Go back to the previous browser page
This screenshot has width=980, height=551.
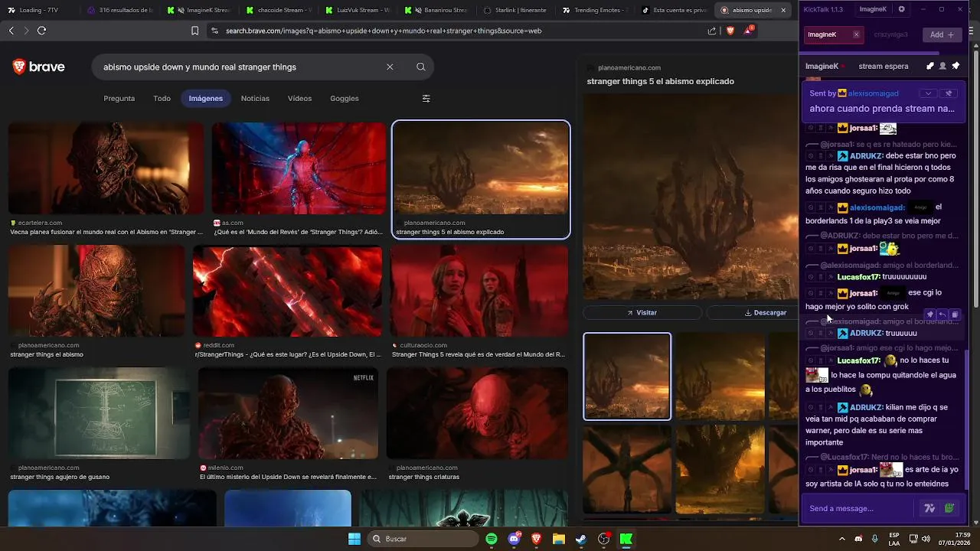pyautogui.click(x=11, y=31)
